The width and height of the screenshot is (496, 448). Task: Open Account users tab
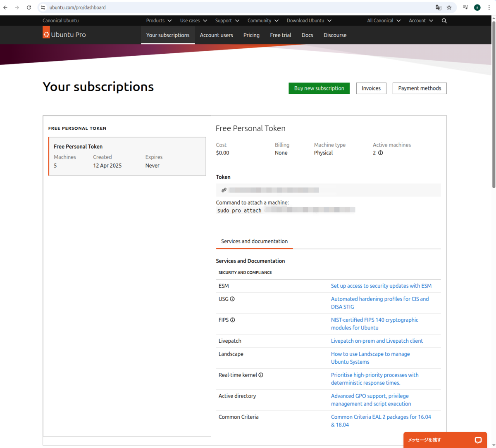(x=216, y=35)
